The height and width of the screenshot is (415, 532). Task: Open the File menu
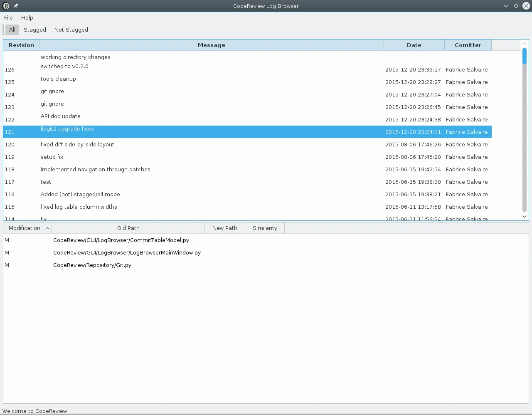tap(8, 17)
